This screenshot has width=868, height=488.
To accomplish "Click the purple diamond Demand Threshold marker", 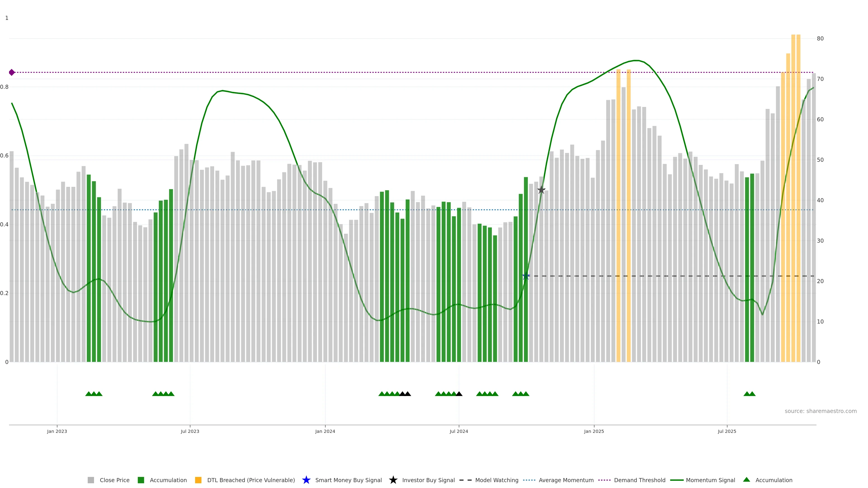I will 12,72.
